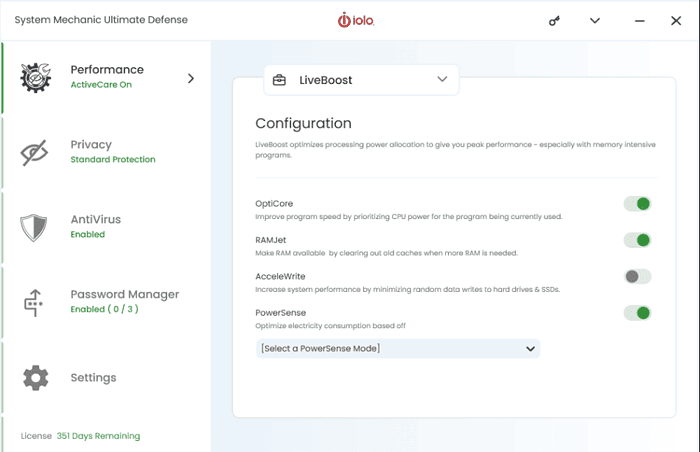The height and width of the screenshot is (452, 700).
Task: Expand the Performance section arrow
Action: point(191,78)
